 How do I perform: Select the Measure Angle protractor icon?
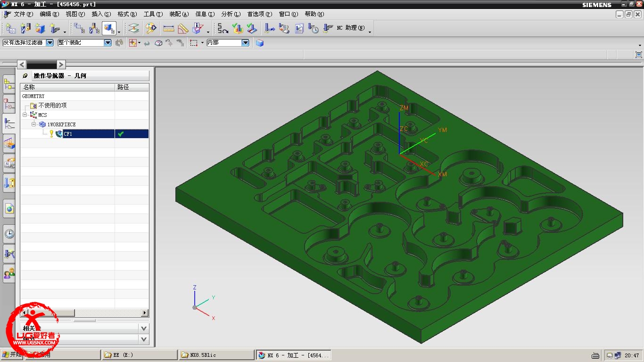click(x=183, y=29)
